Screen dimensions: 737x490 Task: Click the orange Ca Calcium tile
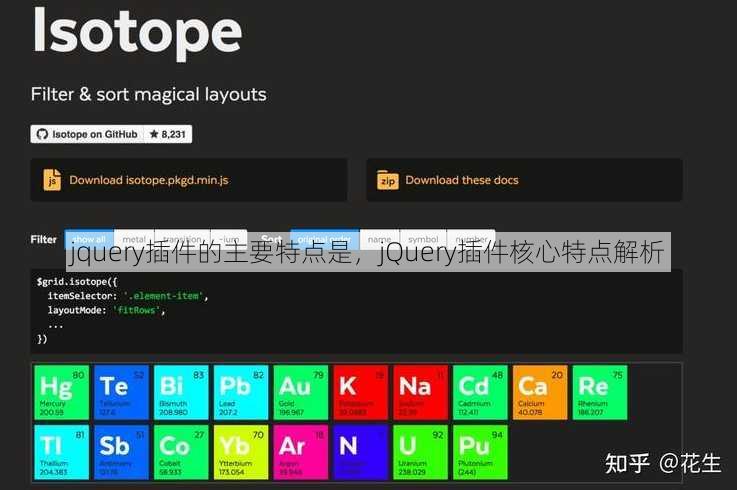[x=540, y=392]
